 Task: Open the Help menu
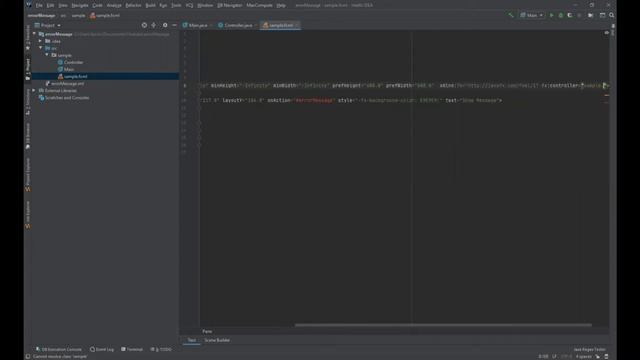[281, 5]
